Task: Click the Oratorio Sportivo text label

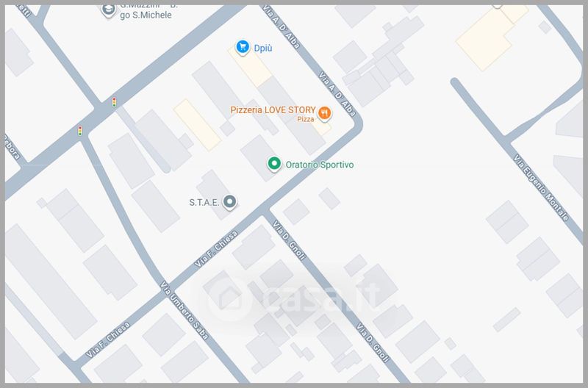Action: (x=320, y=165)
